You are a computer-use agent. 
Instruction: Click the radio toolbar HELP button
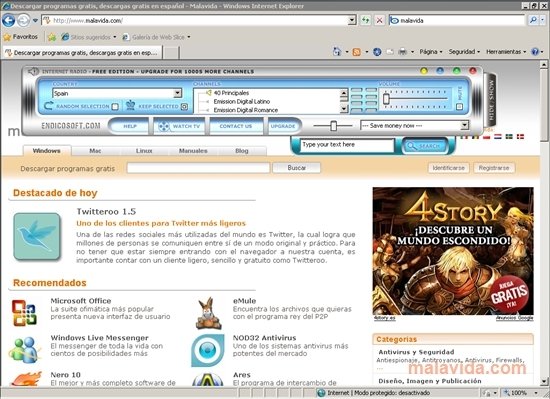pos(130,126)
